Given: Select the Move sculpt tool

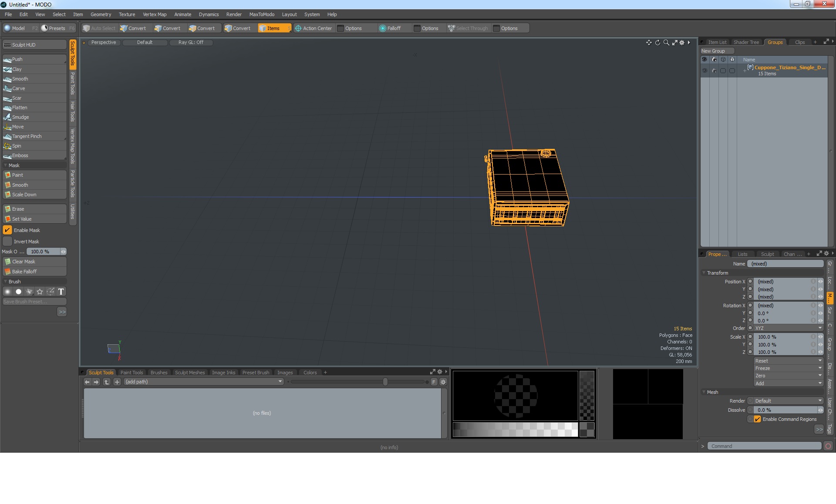Looking at the screenshot, I should coord(34,127).
